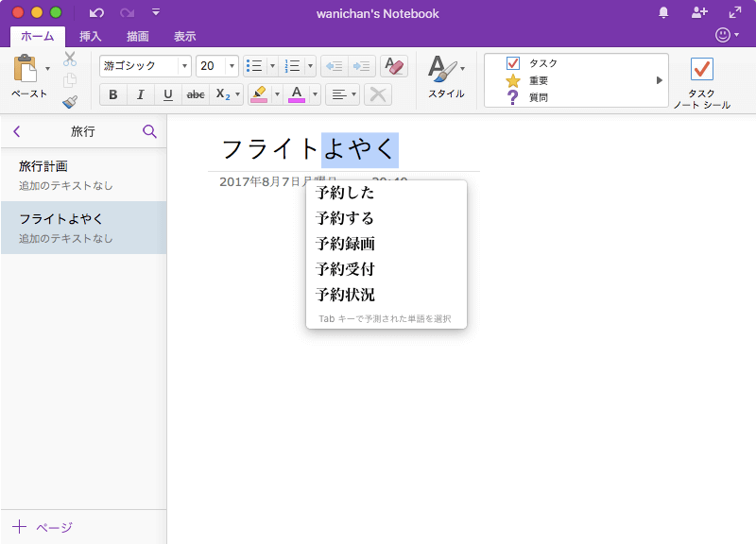This screenshot has height=544, width=756.
Task: Click the 旅行 section title
Action: [83, 131]
